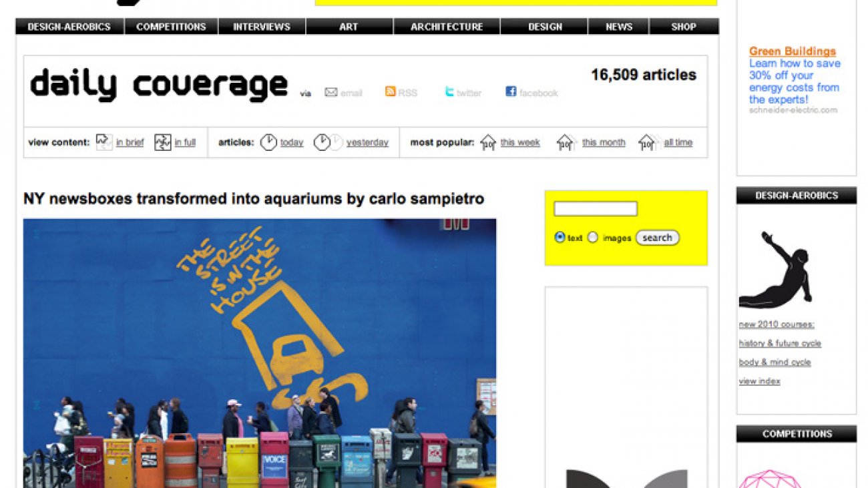Screen dimensions: 868x488
Task: Click the email envelope icon
Action: coord(331,92)
